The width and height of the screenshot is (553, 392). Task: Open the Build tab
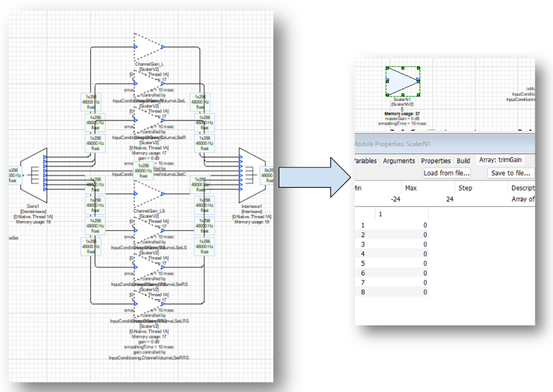(x=463, y=161)
